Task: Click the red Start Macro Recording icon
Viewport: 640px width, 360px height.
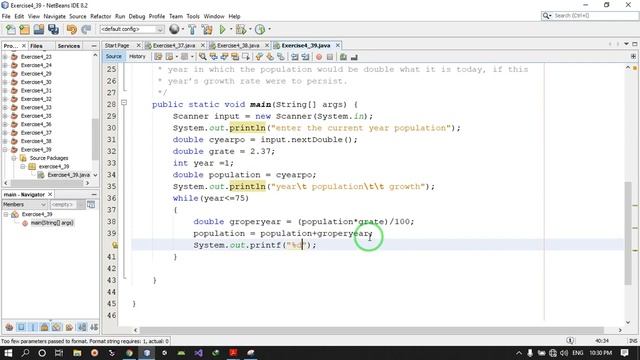Action: [319, 57]
